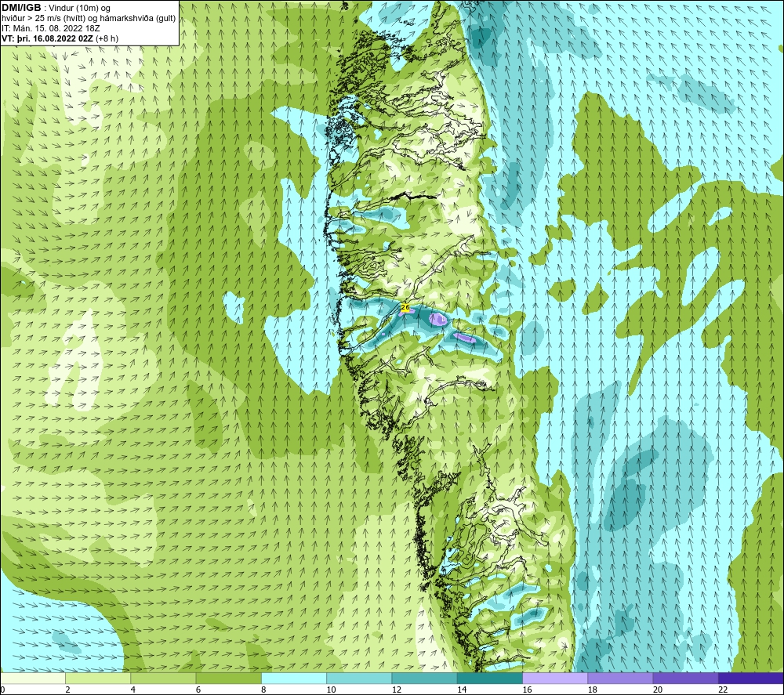Image resolution: width=784 pixels, height=695 pixels.
Task: Click the yellow 26 gust label
Action: coord(405,307)
